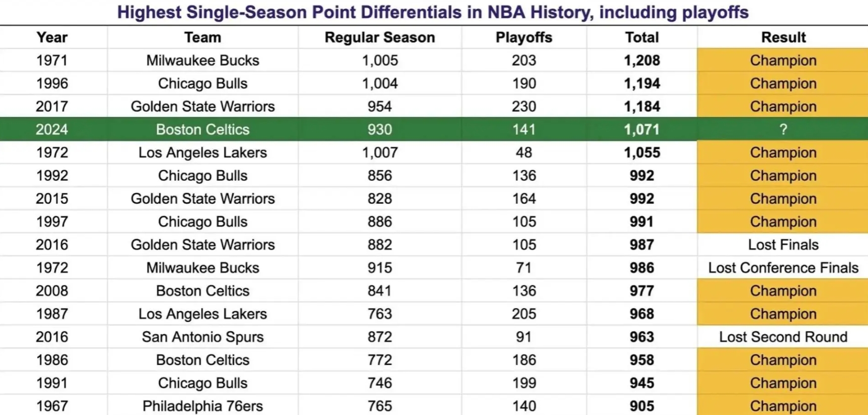Select the question mark result cell
Image resolution: width=868 pixels, height=415 pixels.
pos(783,130)
